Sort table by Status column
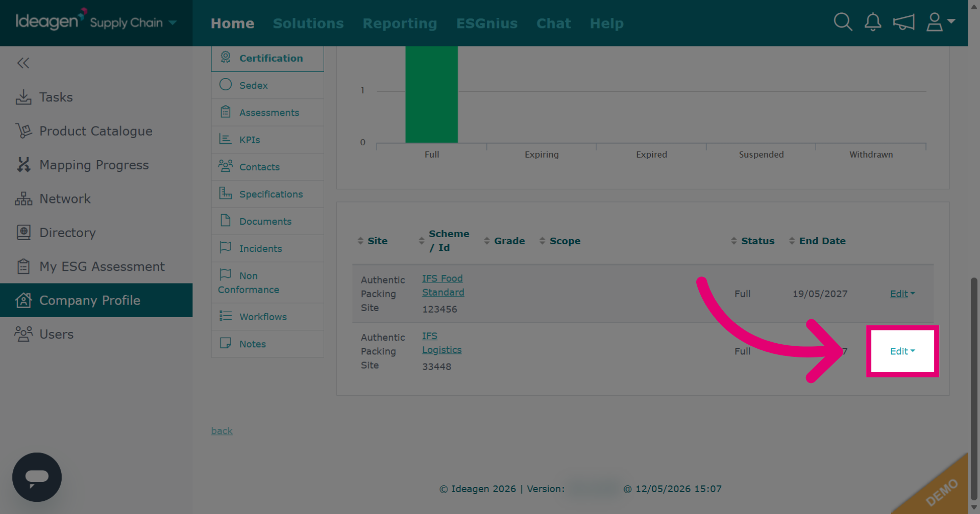 pos(752,241)
